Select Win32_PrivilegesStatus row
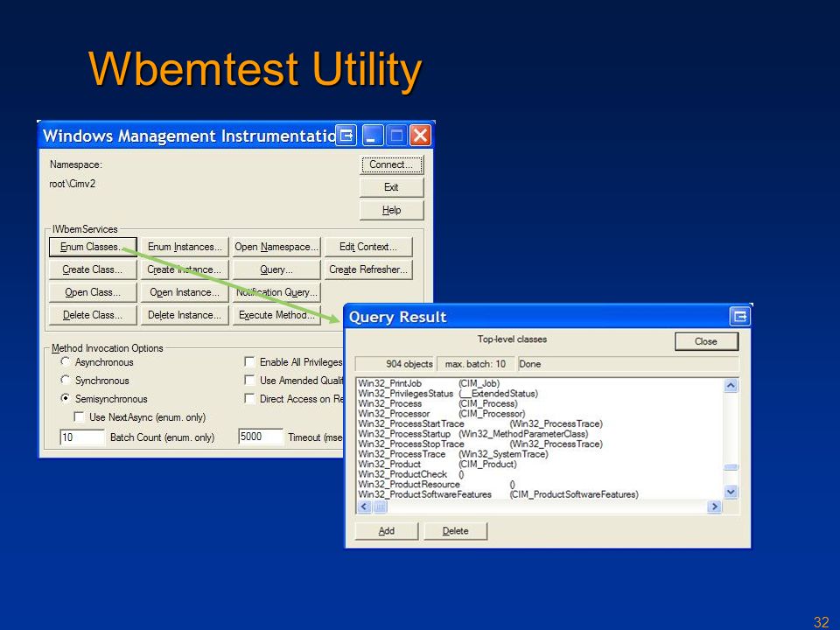 coord(540,393)
